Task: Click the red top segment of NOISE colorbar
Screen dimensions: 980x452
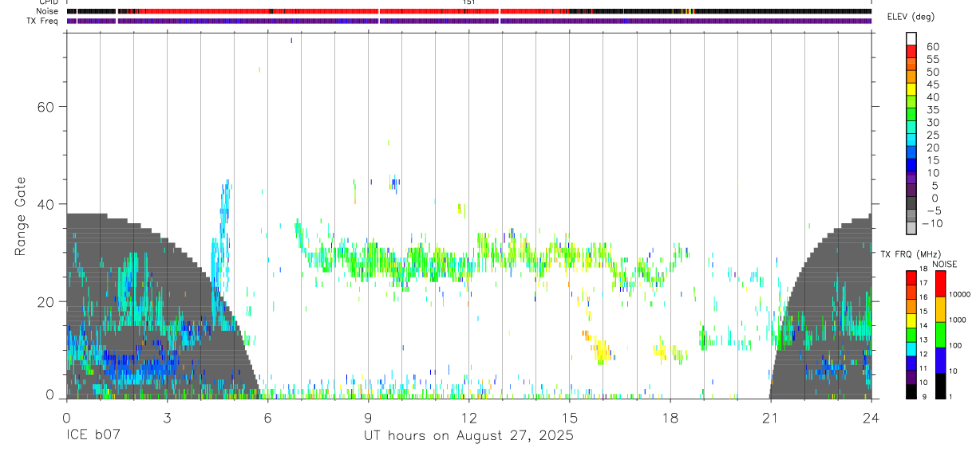Action: pos(940,283)
